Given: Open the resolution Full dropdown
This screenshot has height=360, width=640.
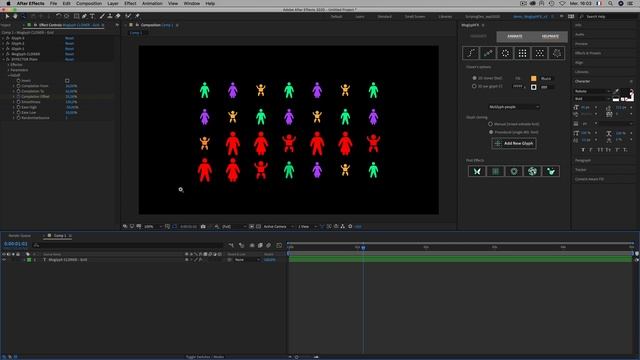Looking at the screenshot, I should point(234,227).
